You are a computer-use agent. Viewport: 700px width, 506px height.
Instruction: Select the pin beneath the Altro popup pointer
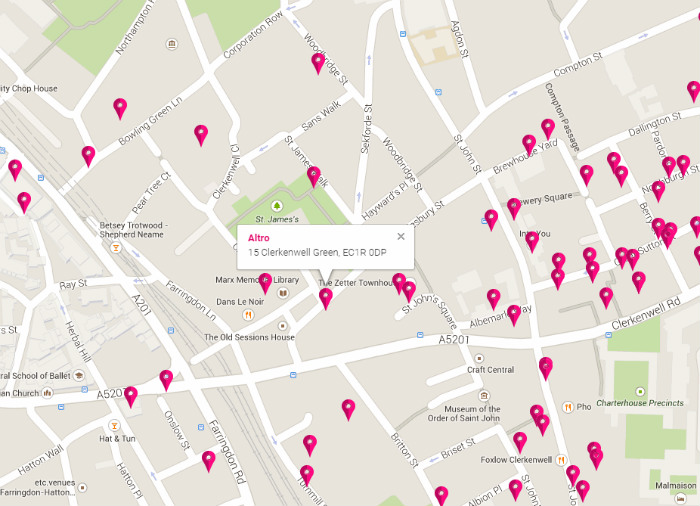(326, 299)
